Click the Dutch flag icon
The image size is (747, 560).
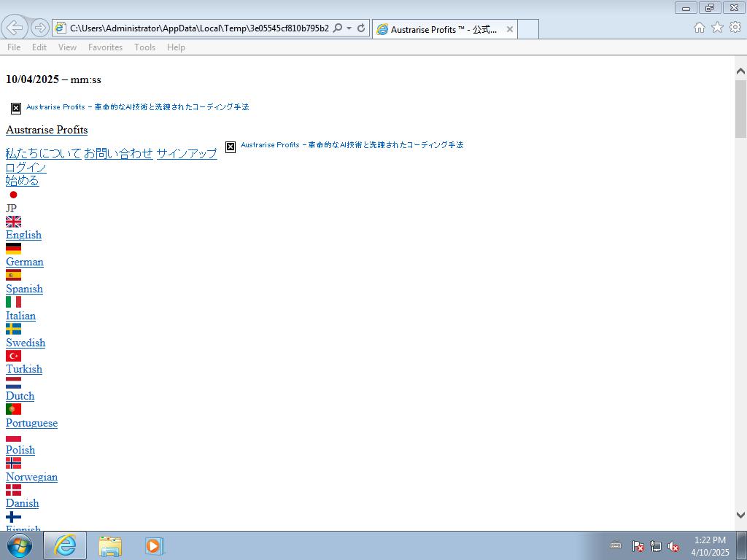point(13,383)
